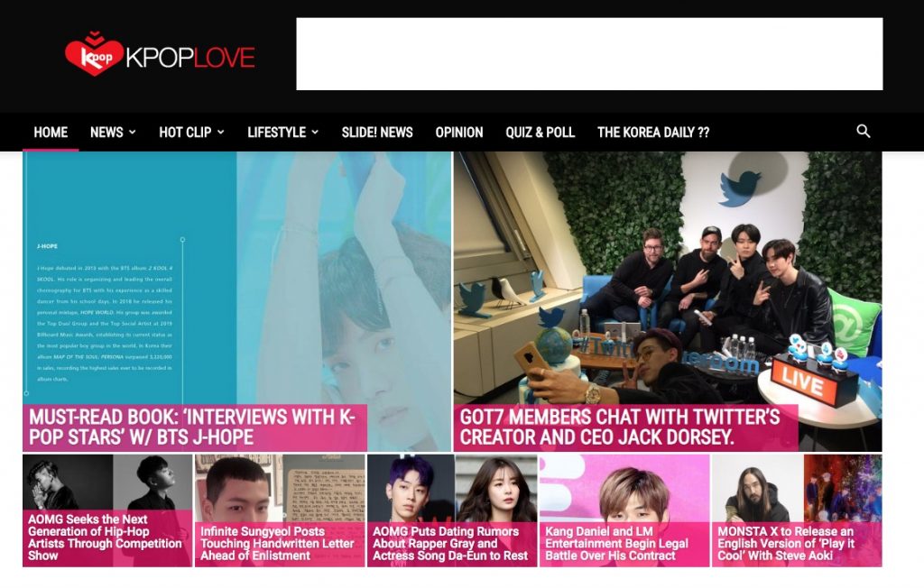Expand the LIFESTYLE menu chevron
The height and width of the screenshot is (588, 924).
315,132
